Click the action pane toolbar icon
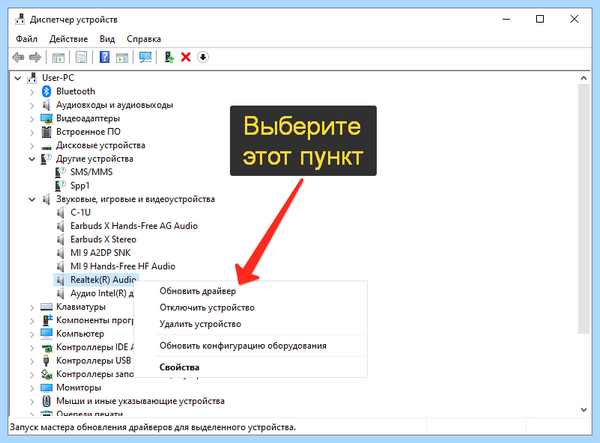600x443 pixels. [x=122, y=57]
